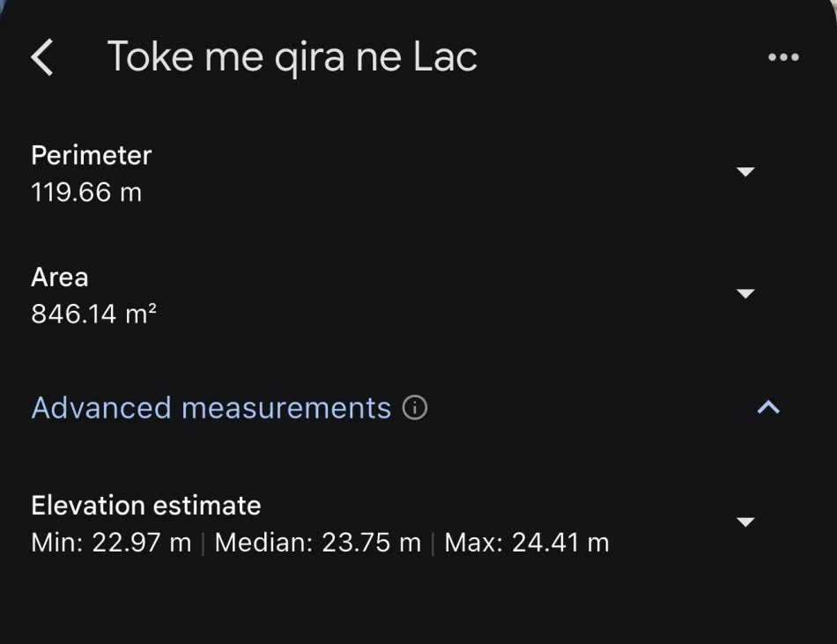The image size is (837, 644).
Task: Click the Area heading
Action: [60, 278]
